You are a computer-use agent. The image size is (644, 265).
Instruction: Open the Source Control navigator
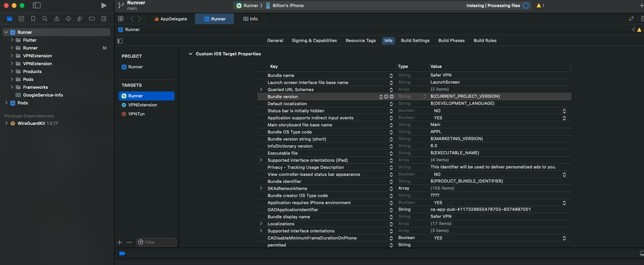(x=22, y=19)
